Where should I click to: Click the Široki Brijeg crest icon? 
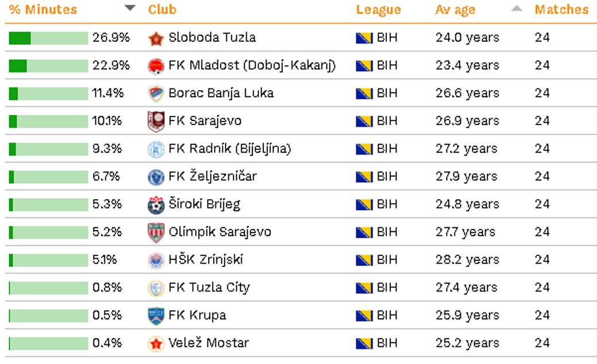coord(156,205)
